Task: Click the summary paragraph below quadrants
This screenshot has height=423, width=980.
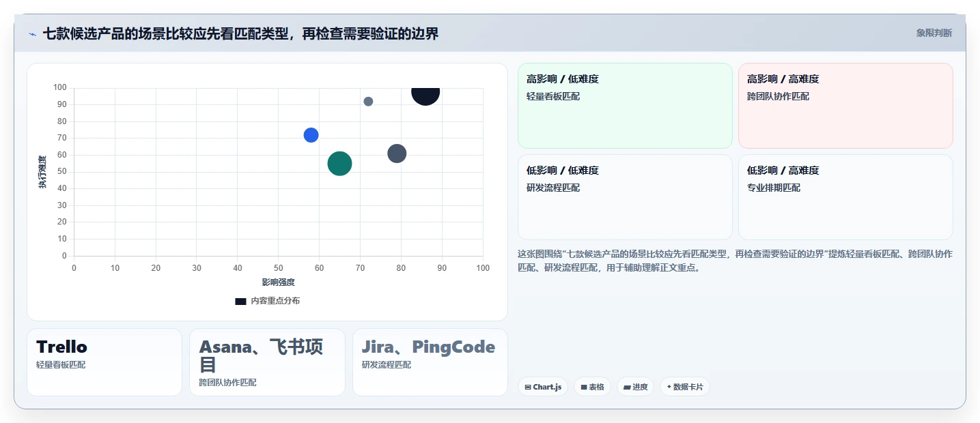Action: (736, 261)
